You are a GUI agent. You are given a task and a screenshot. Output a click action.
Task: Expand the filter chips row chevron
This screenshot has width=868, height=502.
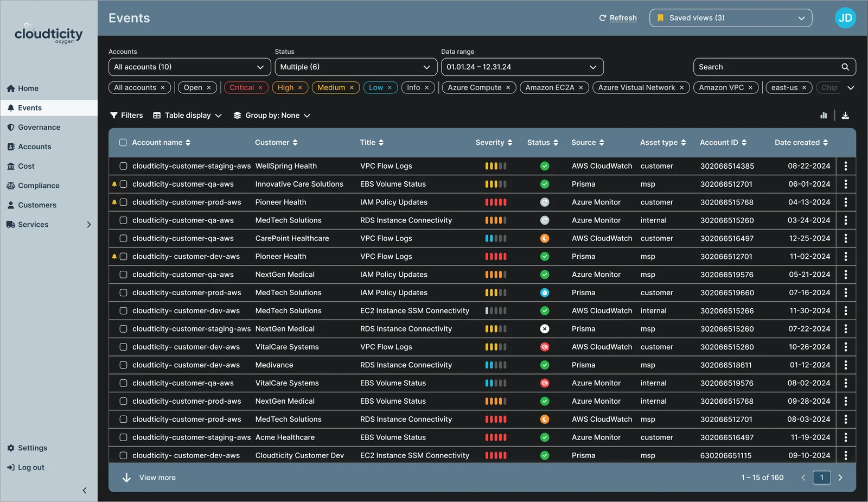851,87
